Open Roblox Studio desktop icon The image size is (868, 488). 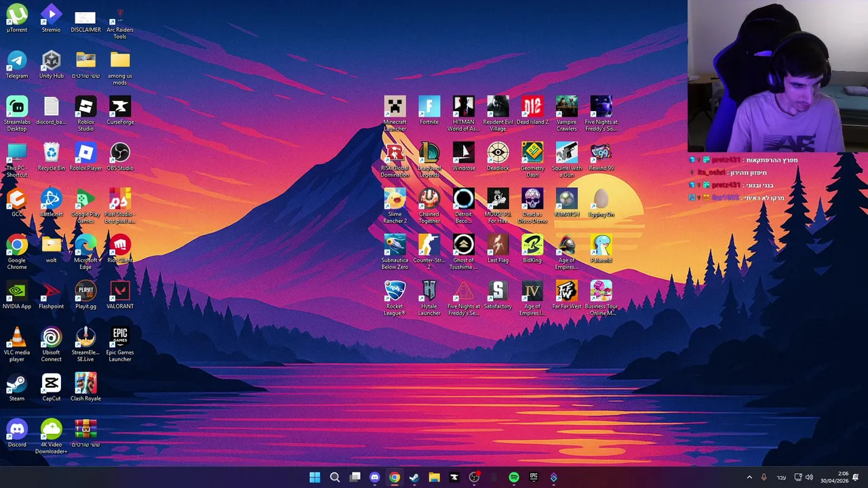coord(85,114)
